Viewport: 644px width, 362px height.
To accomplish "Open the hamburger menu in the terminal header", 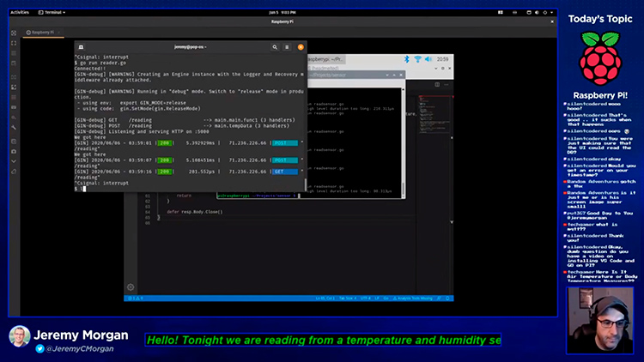I will pyautogui.click(x=287, y=47).
